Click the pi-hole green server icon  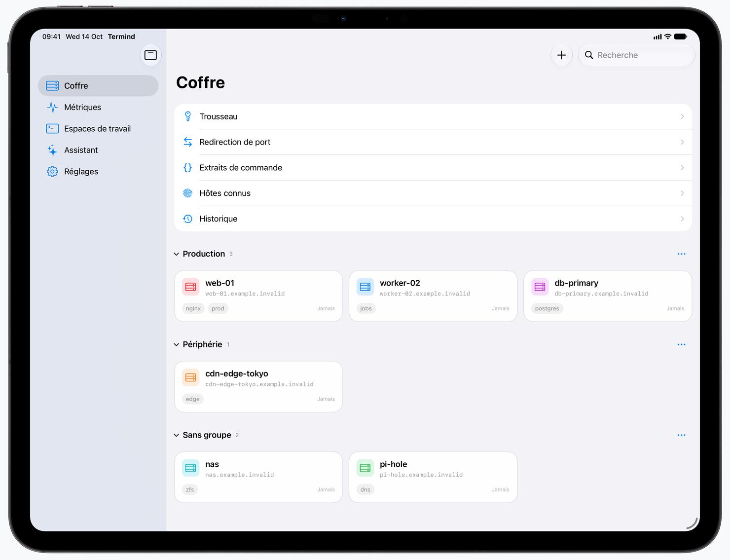tap(365, 468)
